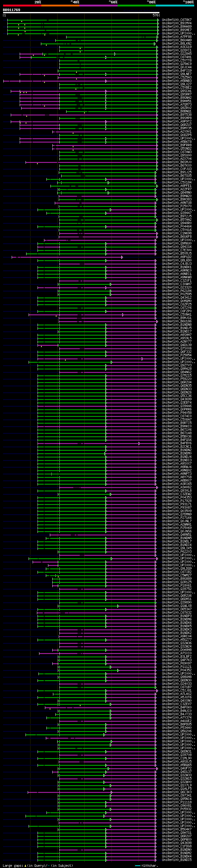The width and height of the screenshot is (197, 868).
Task: Open hit UniRef100_O22845
Action: coord(177,54)
